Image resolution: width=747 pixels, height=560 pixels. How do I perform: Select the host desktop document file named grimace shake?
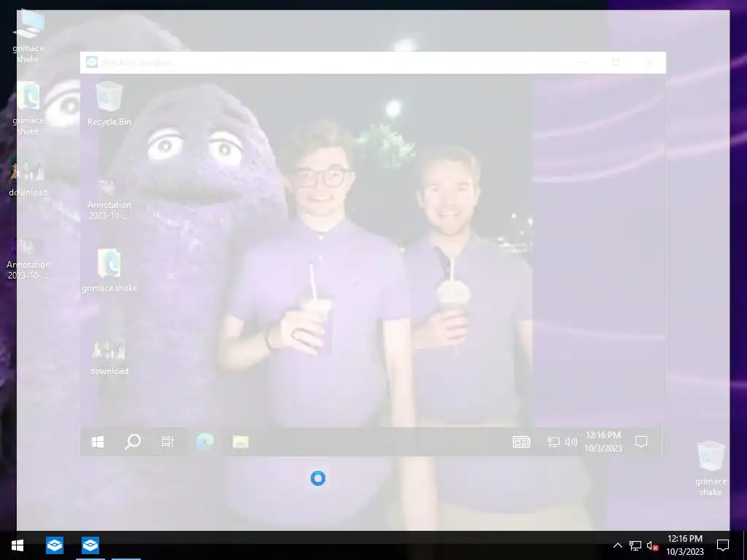tap(28, 109)
